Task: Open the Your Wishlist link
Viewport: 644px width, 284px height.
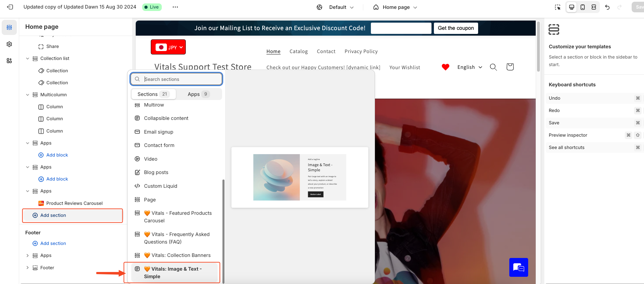Action: pyautogui.click(x=404, y=67)
